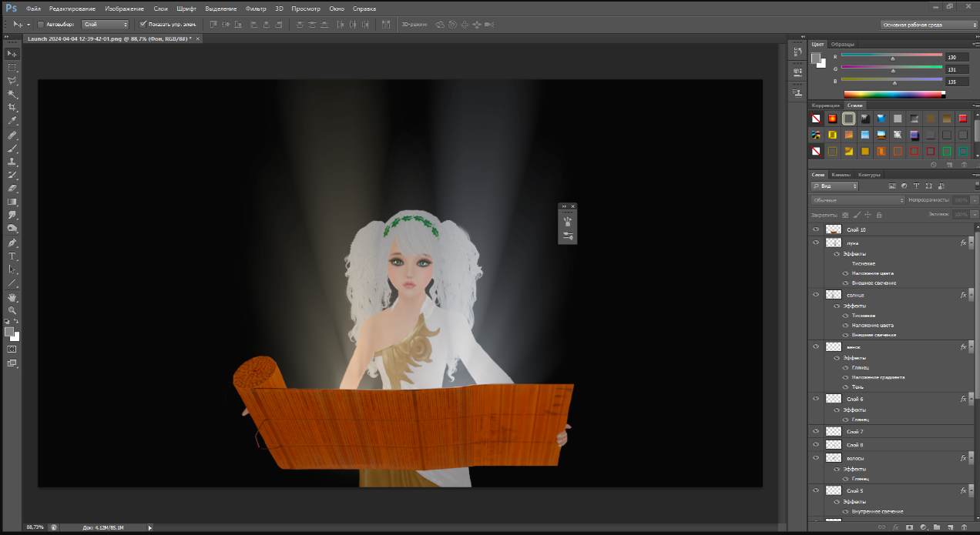Collapse effects arrow on луна layer
The height and width of the screenshot is (535, 980).
coord(971,242)
